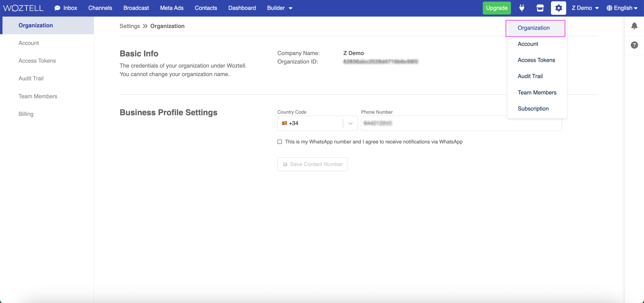Click Save Contact Number button
Image resolution: width=644 pixels, height=303 pixels.
point(313,164)
